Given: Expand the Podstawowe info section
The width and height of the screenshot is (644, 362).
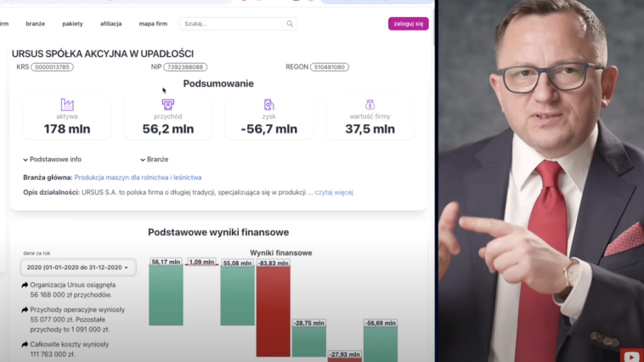Looking at the screenshot, I should (x=52, y=160).
